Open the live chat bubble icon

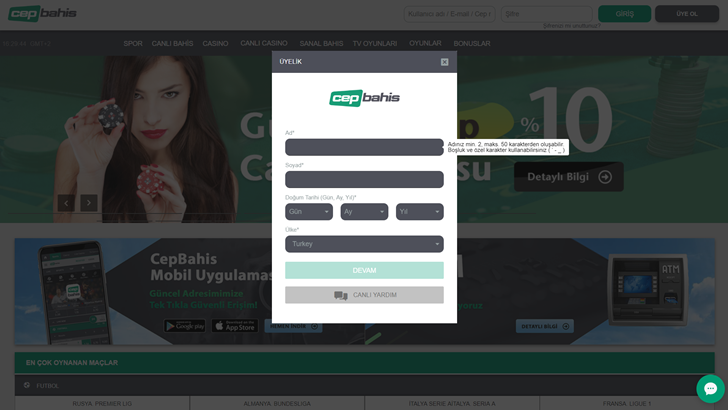click(x=710, y=389)
